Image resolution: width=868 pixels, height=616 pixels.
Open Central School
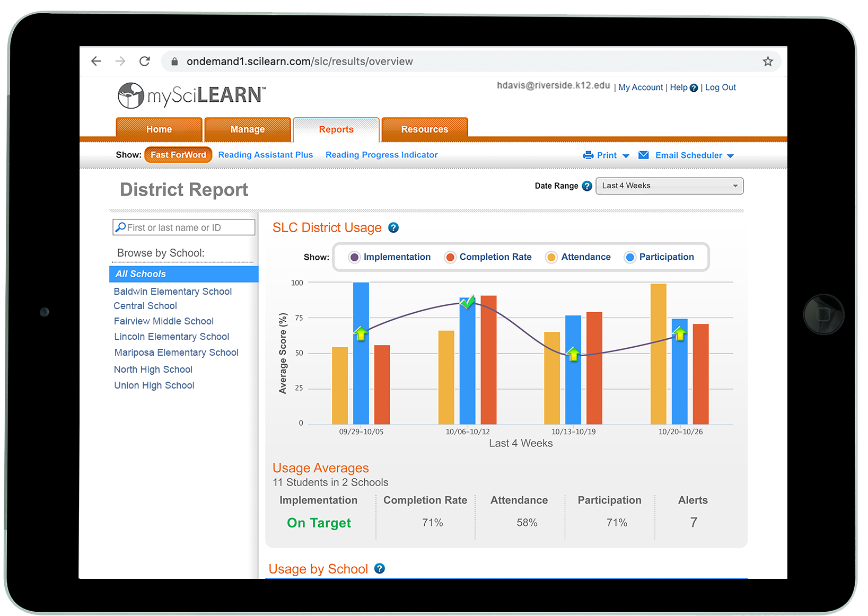(x=145, y=306)
